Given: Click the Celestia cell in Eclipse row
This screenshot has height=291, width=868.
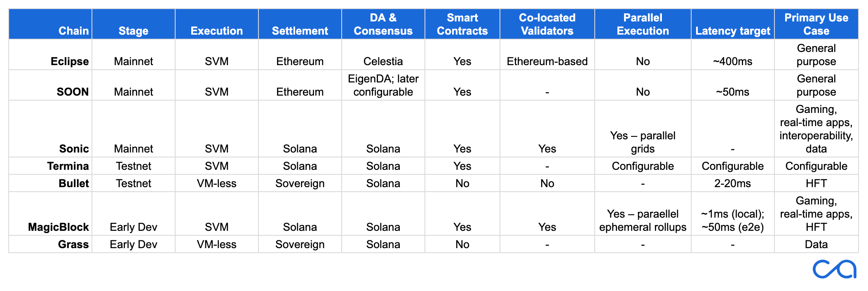Looking at the screenshot, I should [383, 54].
